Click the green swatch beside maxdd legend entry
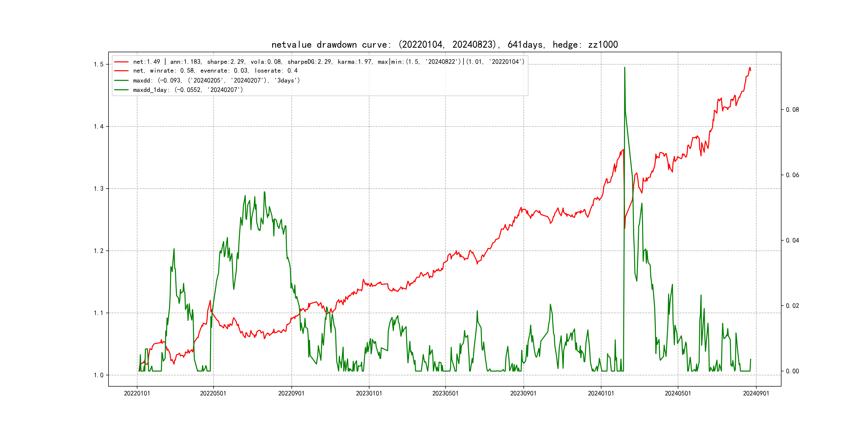Image resolution: width=868 pixels, height=434 pixels. 121,81
